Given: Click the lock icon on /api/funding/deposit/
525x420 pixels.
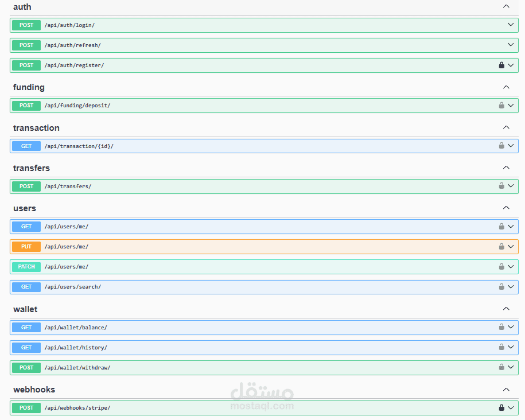Looking at the screenshot, I should tap(501, 105).
